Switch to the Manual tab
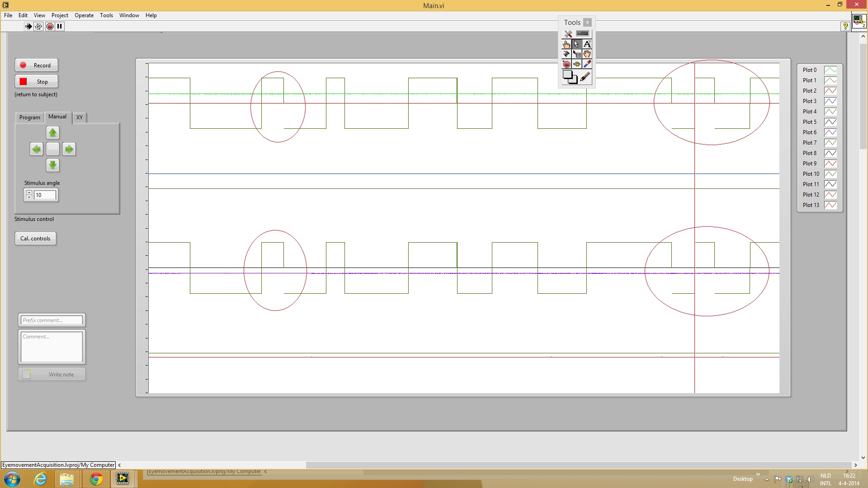The height and width of the screenshot is (488, 868). [57, 116]
